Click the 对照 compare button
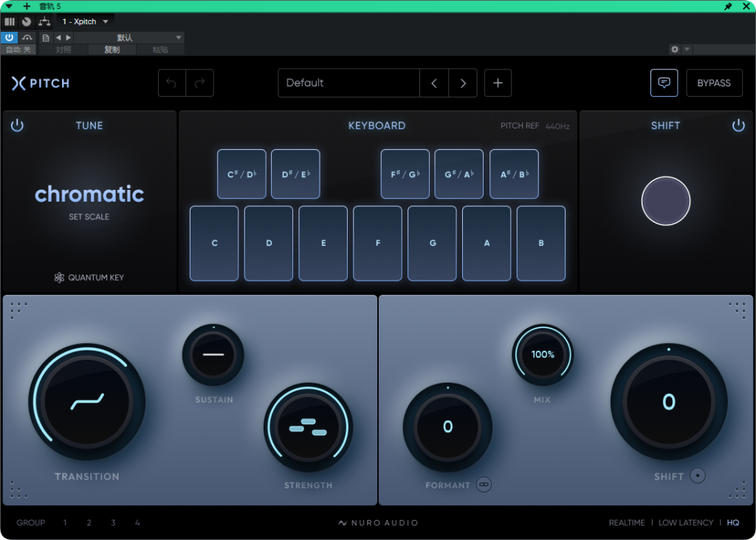The height and width of the screenshot is (540, 756). (63, 49)
